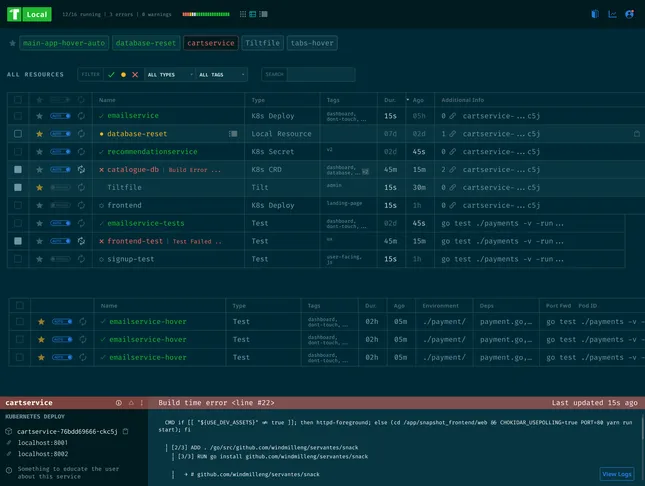Click the Search input field
This screenshot has height=486, width=645.
tap(321, 74)
